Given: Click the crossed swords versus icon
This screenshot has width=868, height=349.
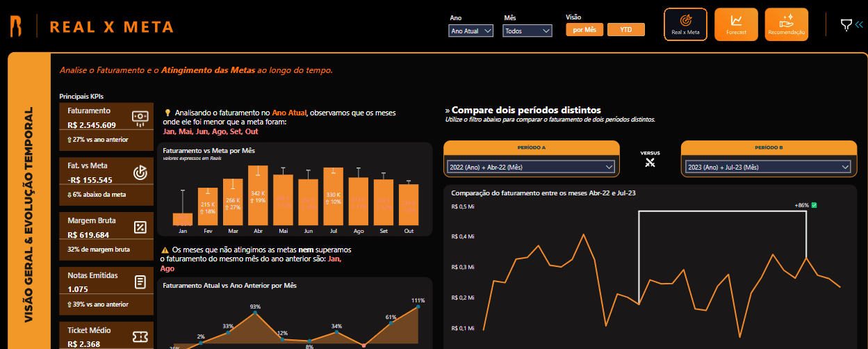Looking at the screenshot, I should click(650, 163).
